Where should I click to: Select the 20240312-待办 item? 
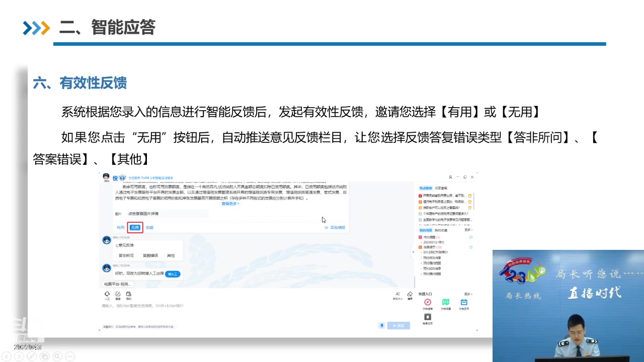click(x=434, y=242)
